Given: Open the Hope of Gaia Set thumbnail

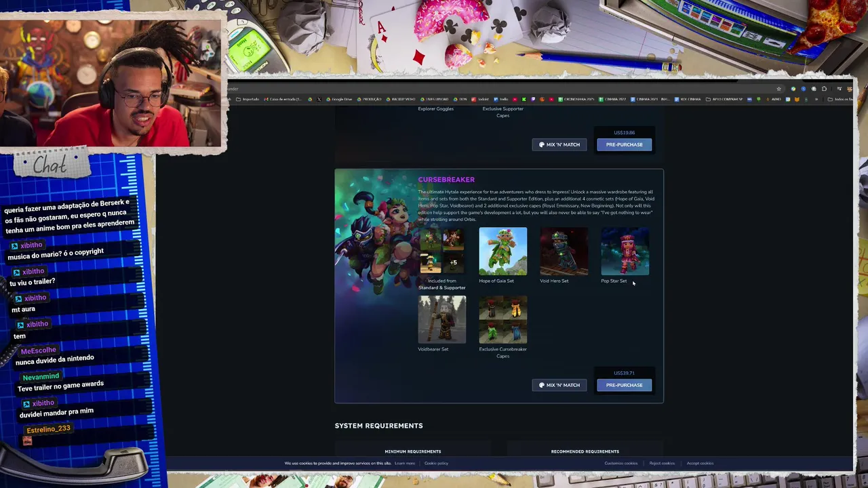Looking at the screenshot, I should click(502, 251).
